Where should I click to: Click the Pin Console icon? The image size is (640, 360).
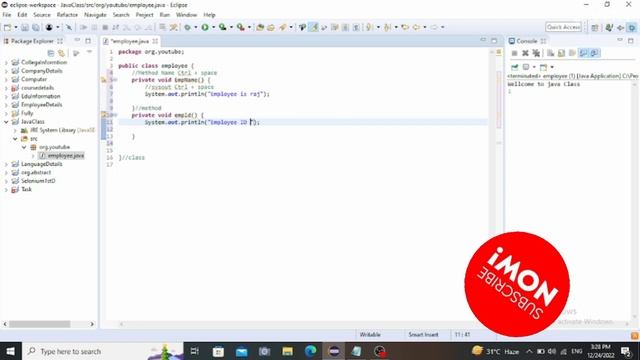click(x=515, y=67)
